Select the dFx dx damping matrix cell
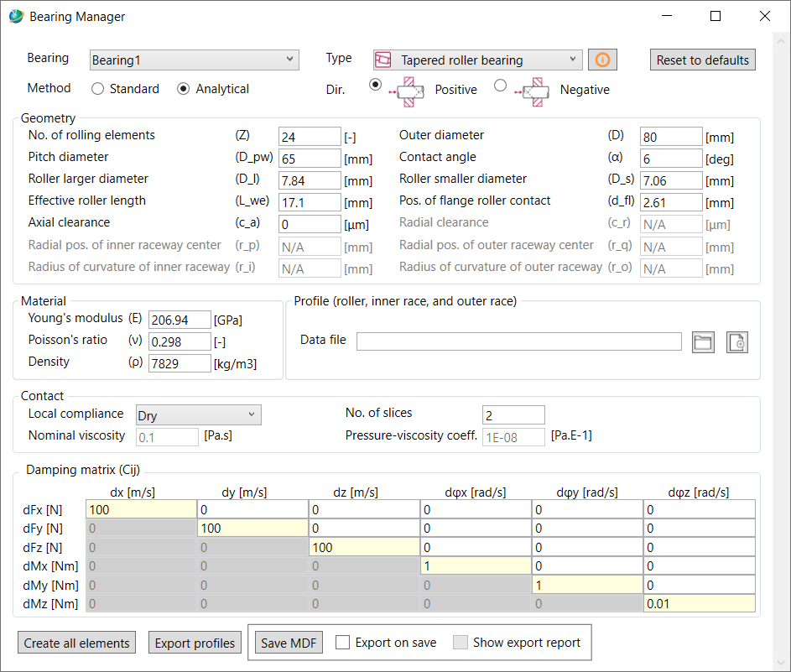 pos(140,508)
